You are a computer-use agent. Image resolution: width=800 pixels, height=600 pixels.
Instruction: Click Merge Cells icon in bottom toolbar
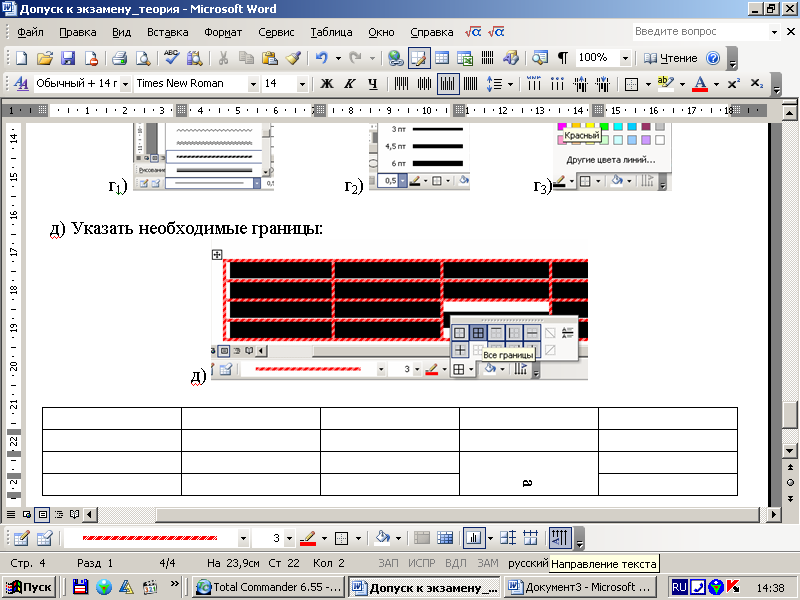point(422,538)
